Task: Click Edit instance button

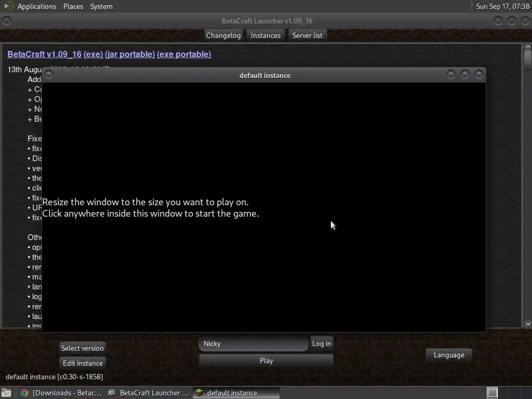Action: click(83, 363)
